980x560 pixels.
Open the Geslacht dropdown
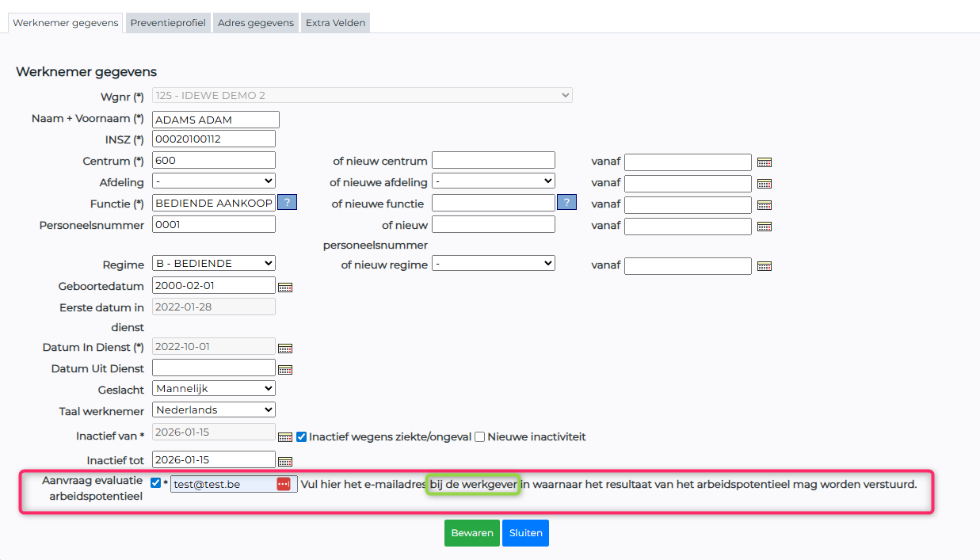click(x=213, y=389)
